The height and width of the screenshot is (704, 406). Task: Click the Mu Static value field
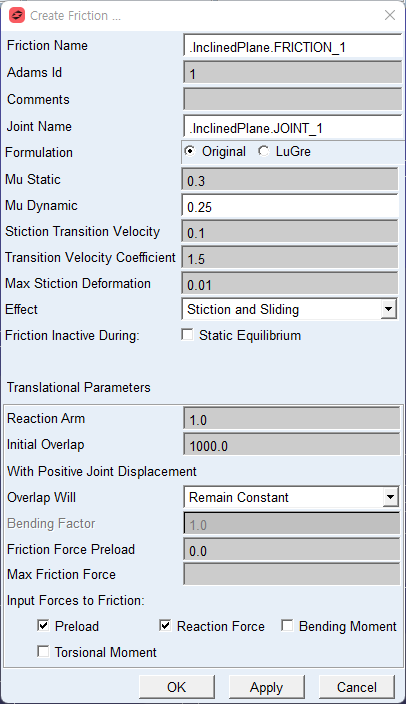click(290, 180)
